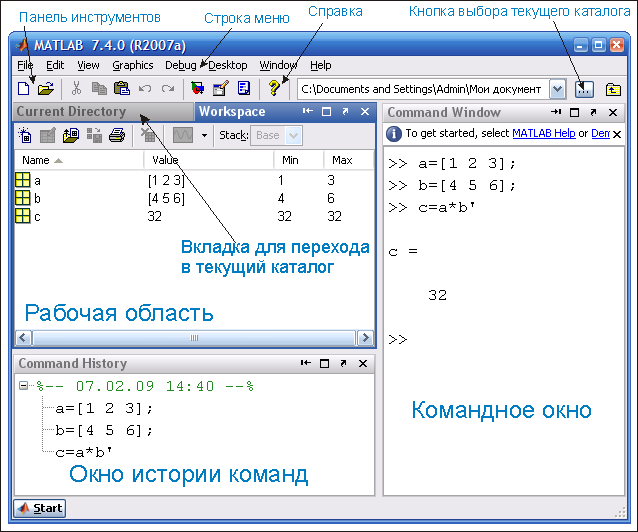Viewport: 638px width, 532px height.
Task: Click the Max column header
Action: [x=348, y=160]
